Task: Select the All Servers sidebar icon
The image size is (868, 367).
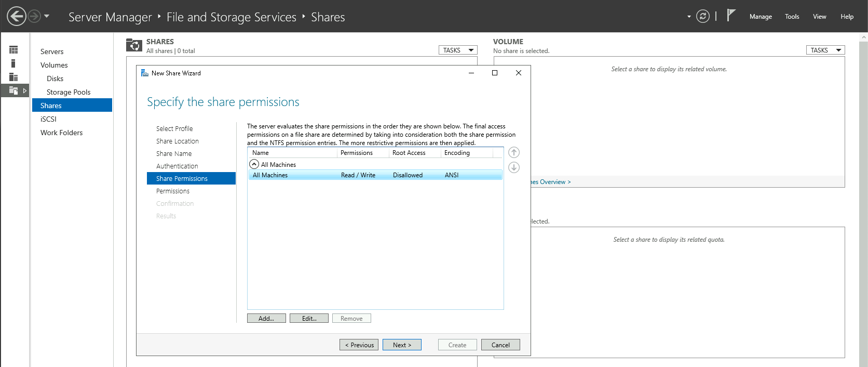Action: 13,77
